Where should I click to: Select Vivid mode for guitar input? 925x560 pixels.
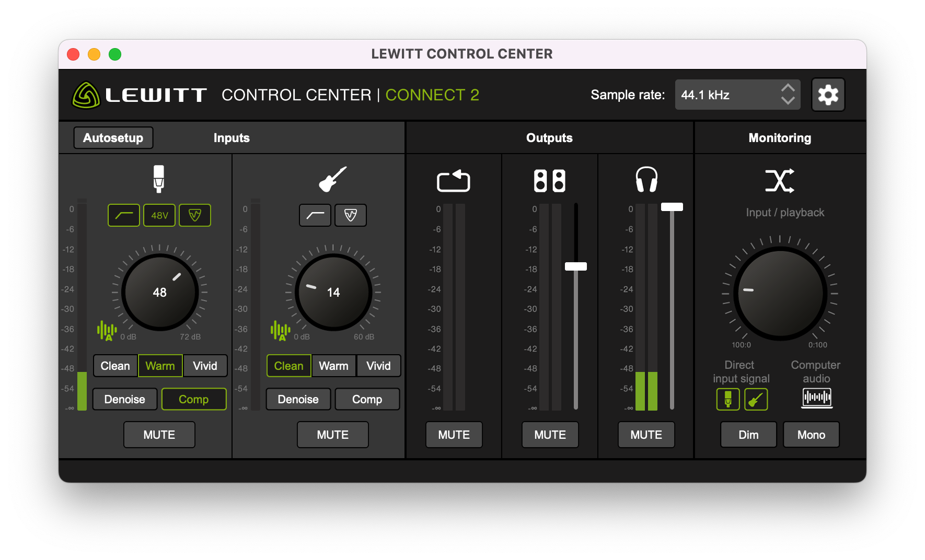(378, 366)
